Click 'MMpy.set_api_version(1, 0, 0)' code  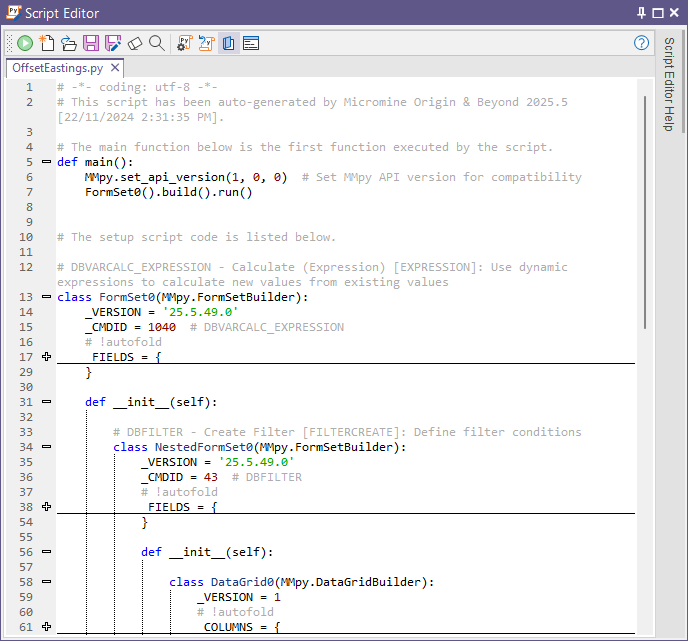pos(186,177)
